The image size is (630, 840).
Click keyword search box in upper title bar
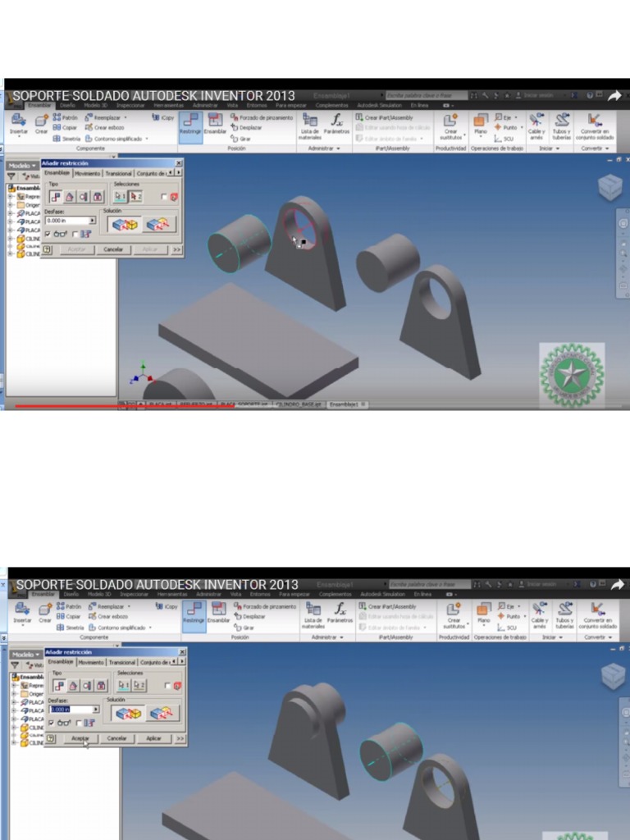pos(426,95)
